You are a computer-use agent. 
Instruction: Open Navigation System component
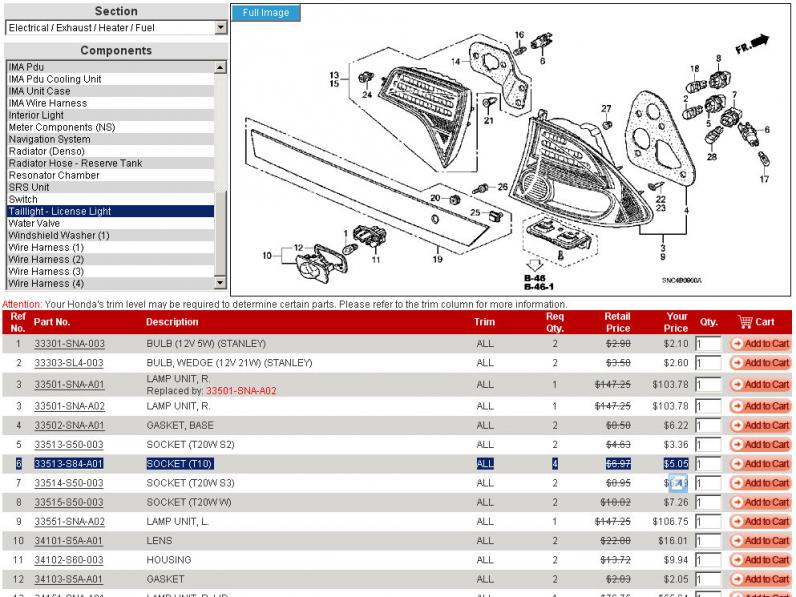click(110, 139)
